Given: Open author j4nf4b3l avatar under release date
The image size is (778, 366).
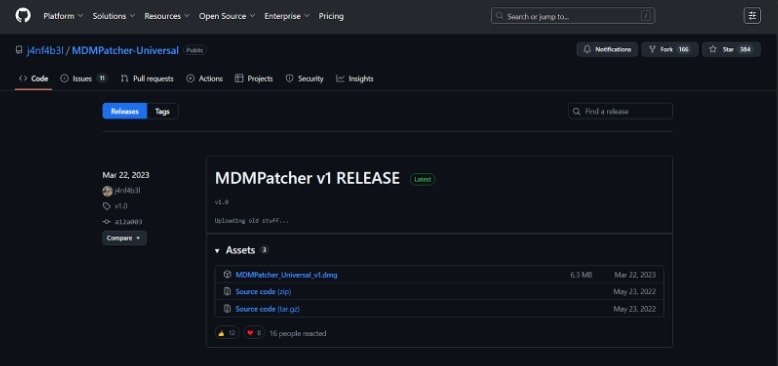Looking at the screenshot, I should pyautogui.click(x=107, y=191).
